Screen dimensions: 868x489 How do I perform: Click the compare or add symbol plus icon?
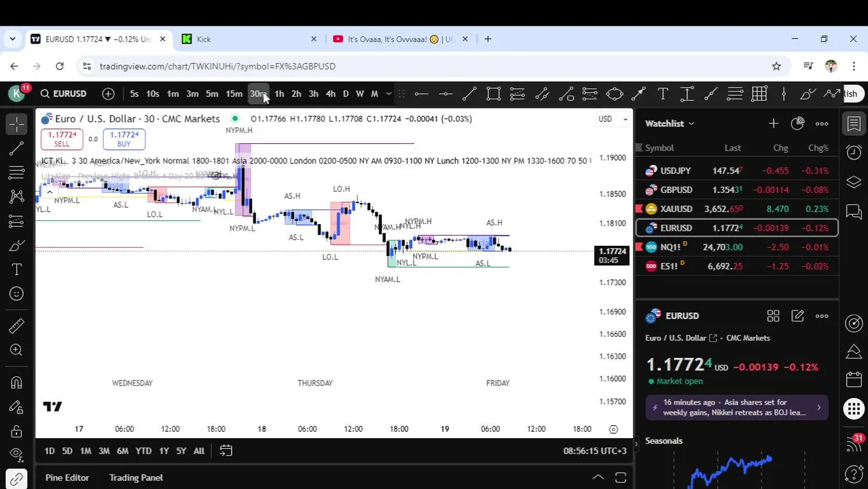coord(108,94)
